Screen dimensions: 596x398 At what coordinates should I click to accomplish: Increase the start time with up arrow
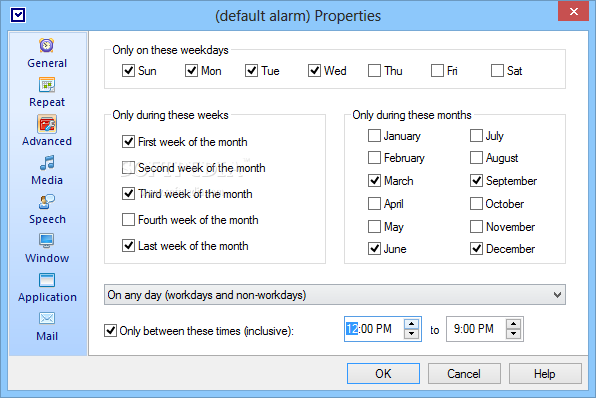(x=411, y=324)
